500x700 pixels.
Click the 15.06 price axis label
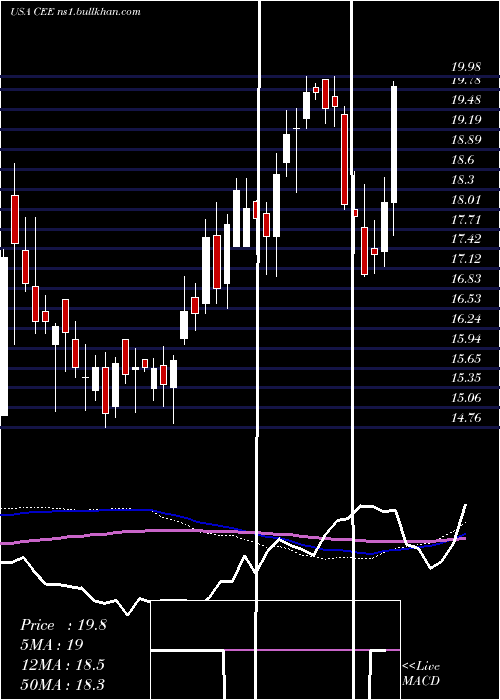(466, 398)
